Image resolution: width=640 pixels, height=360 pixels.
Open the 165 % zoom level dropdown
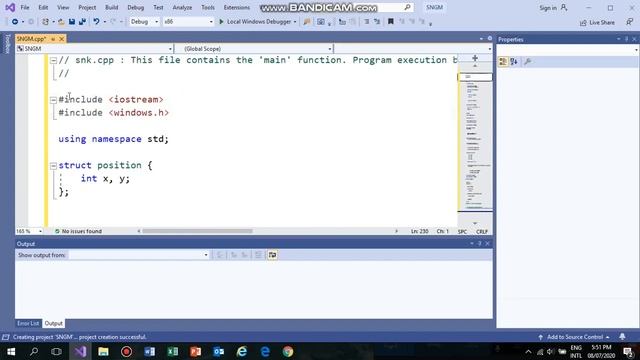[29, 231]
